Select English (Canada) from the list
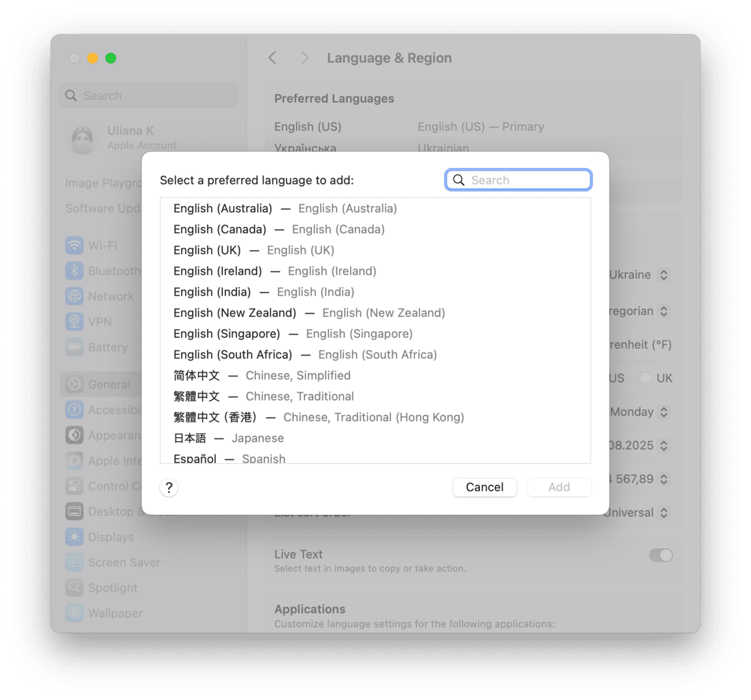This screenshot has width=751, height=700. click(375, 230)
